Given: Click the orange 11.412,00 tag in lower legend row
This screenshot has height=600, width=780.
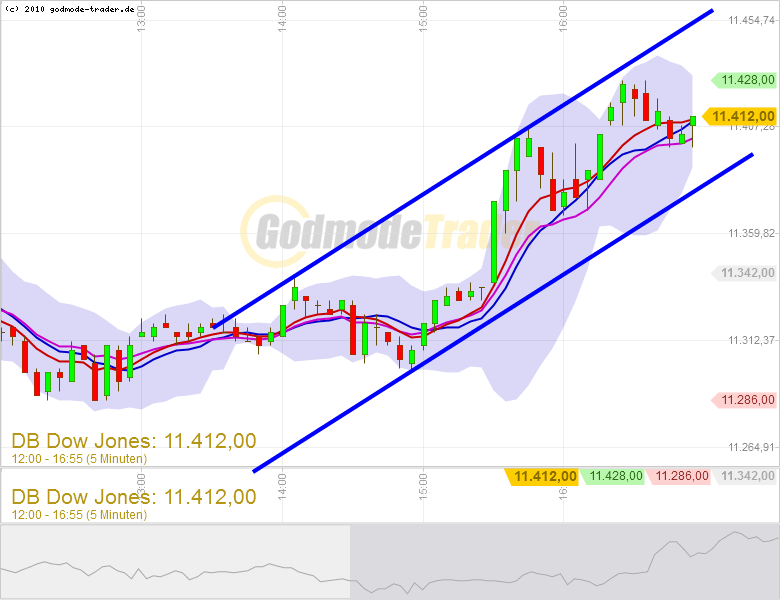Looking at the screenshot, I should point(542,477).
